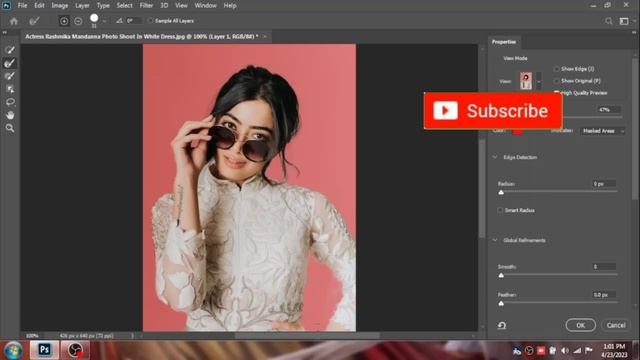Click the OBS icon in system tray
The image size is (640, 360).
point(529,351)
